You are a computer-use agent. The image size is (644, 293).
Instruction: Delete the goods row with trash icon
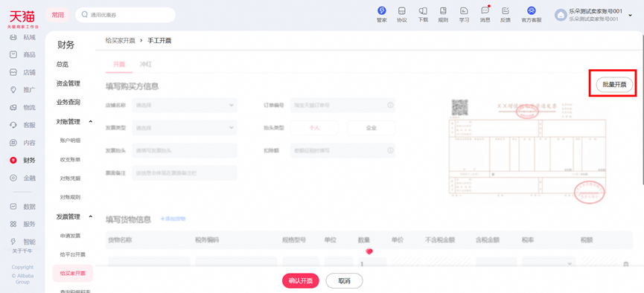pos(626,264)
